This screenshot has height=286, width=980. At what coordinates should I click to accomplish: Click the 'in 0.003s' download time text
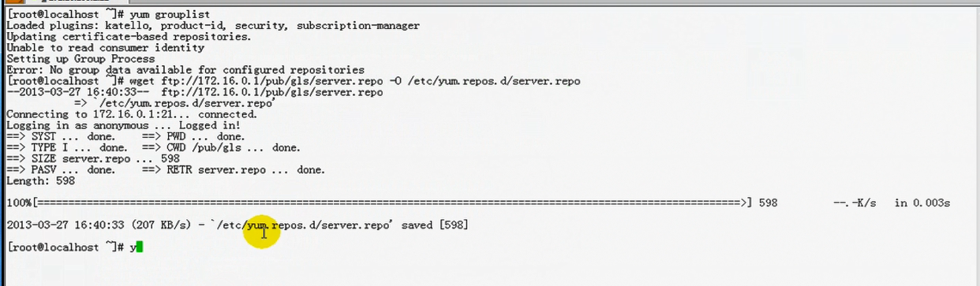pyautogui.click(x=922, y=203)
